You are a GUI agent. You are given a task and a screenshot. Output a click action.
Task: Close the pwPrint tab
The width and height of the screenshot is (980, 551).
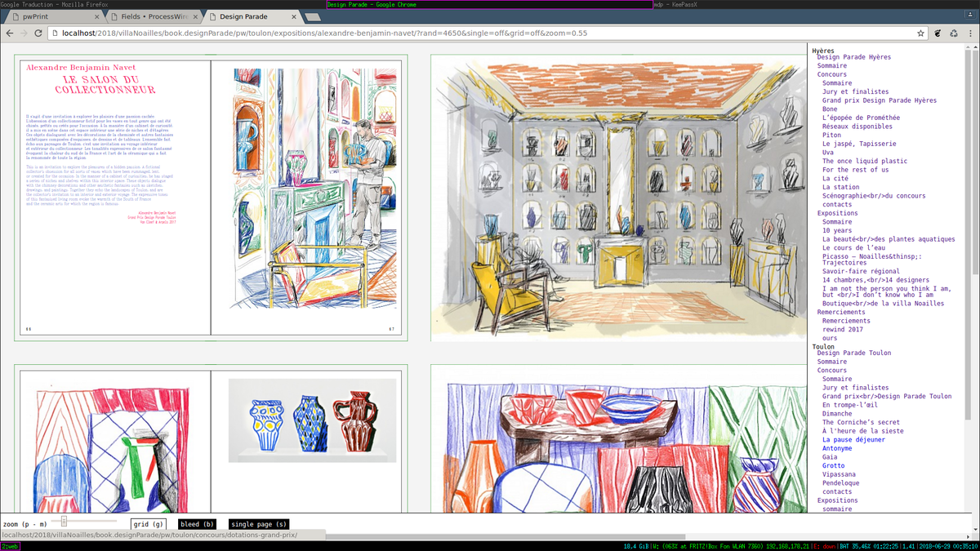click(x=96, y=16)
